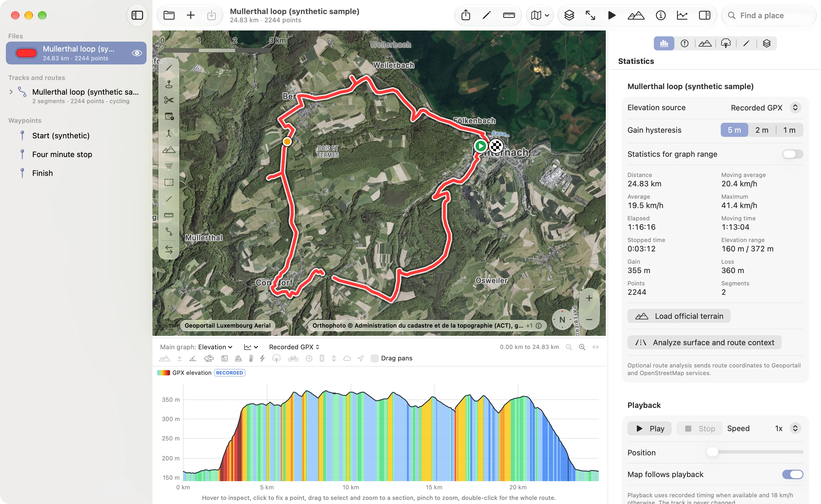Switch to the info tab in the inspector
Viewport: 821px width, 504px height.
click(684, 43)
